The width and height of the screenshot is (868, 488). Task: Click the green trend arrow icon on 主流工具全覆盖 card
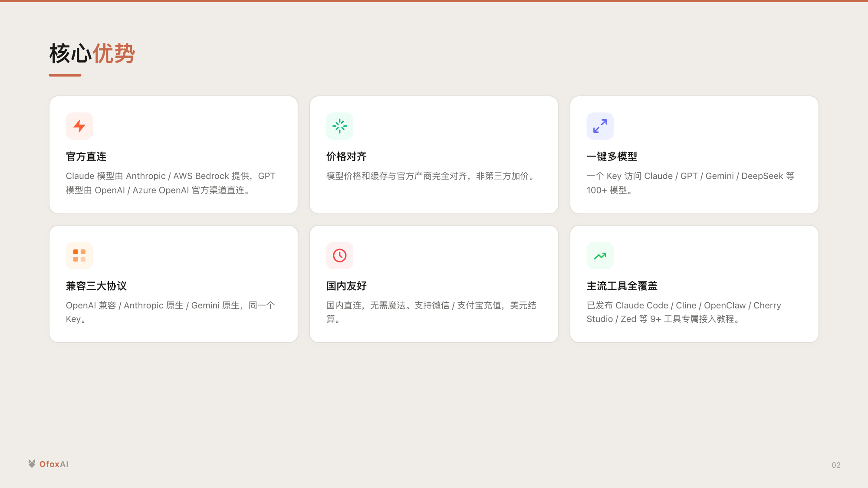point(600,255)
